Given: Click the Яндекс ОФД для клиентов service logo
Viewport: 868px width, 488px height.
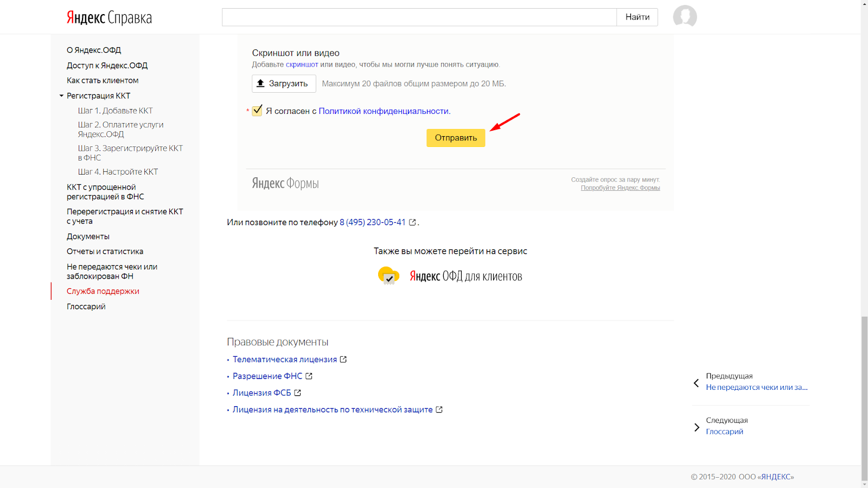Looking at the screenshot, I should point(450,276).
